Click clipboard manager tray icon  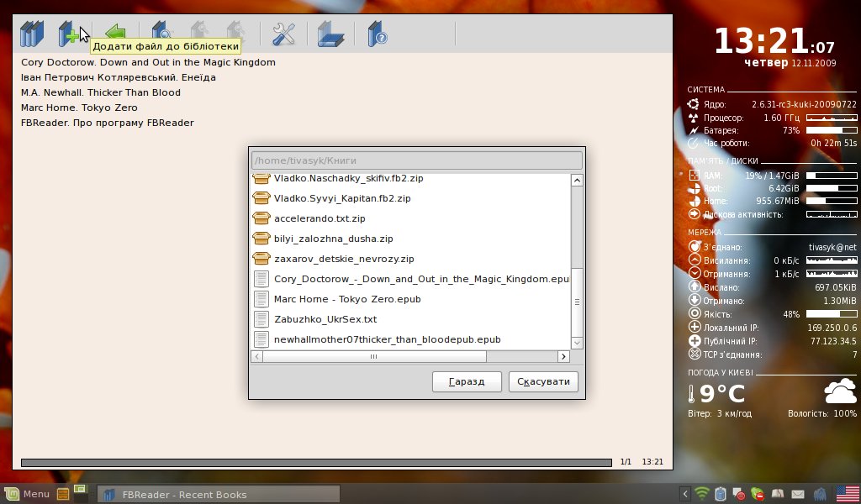click(x=721, y=494)
